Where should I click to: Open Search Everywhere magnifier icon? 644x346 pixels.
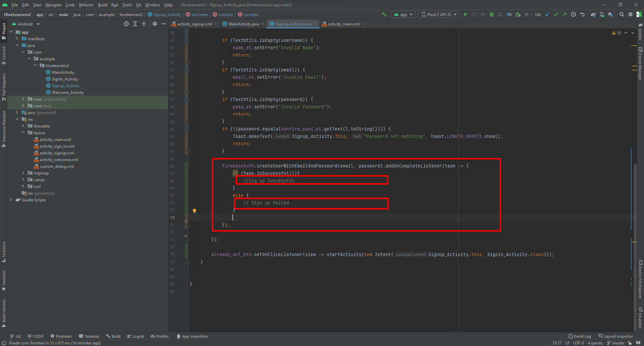click(622, 15)
